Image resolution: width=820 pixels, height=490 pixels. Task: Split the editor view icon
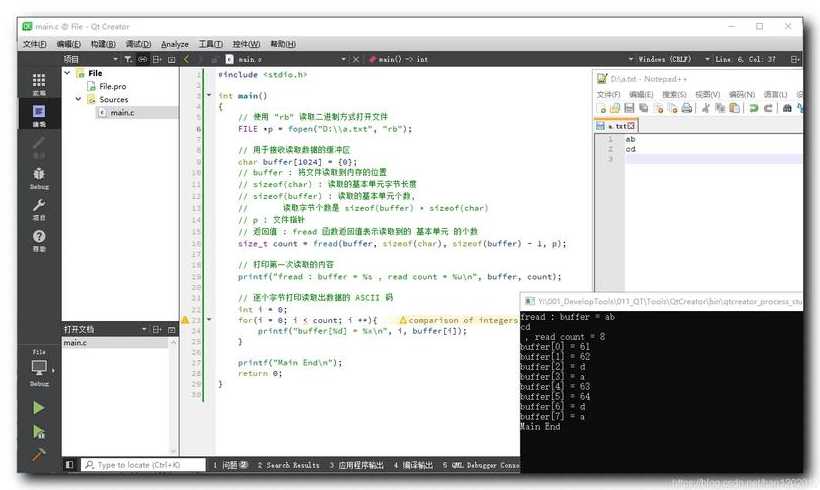pos(795,60)
